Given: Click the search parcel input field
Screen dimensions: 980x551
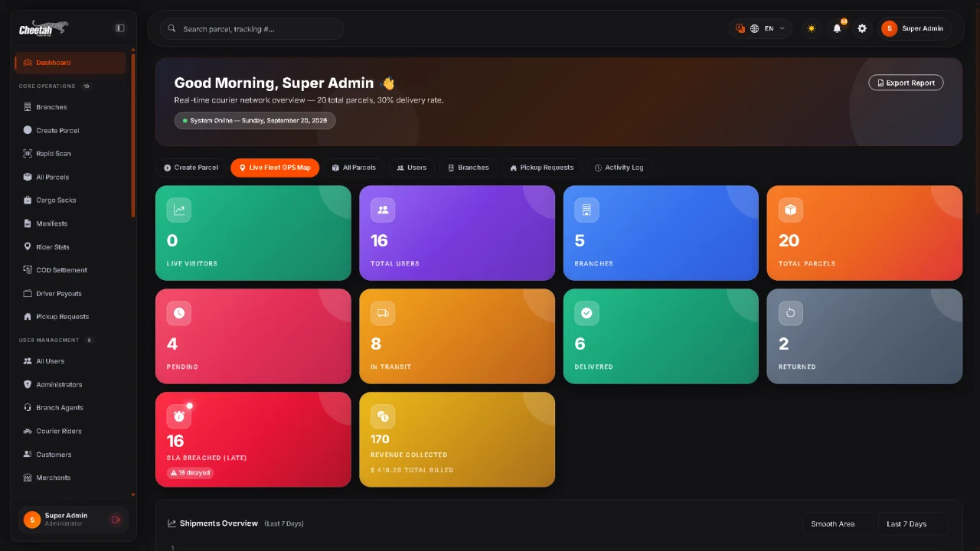Looking at the screenshot, I should pyautogui.click(x=252, y=28).
